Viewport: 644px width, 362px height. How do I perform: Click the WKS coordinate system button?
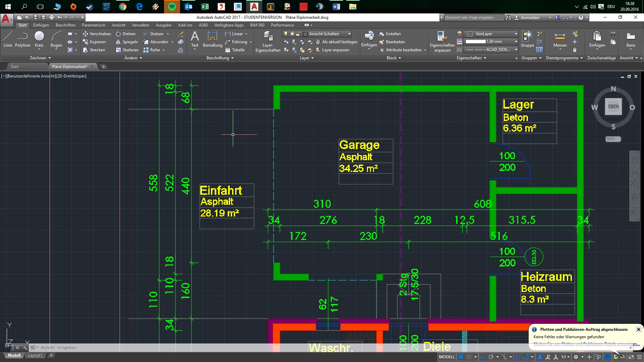(x=613, y=139)
